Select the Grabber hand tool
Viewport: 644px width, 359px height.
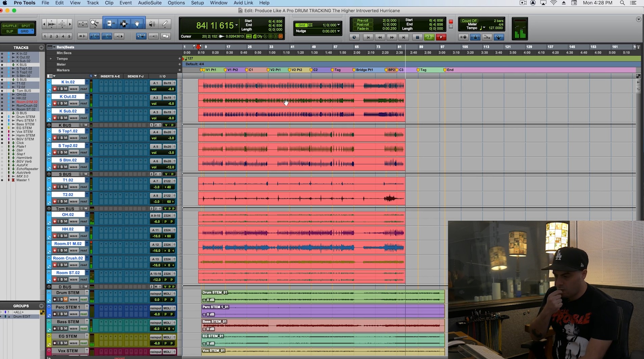[x=137, y=24]
